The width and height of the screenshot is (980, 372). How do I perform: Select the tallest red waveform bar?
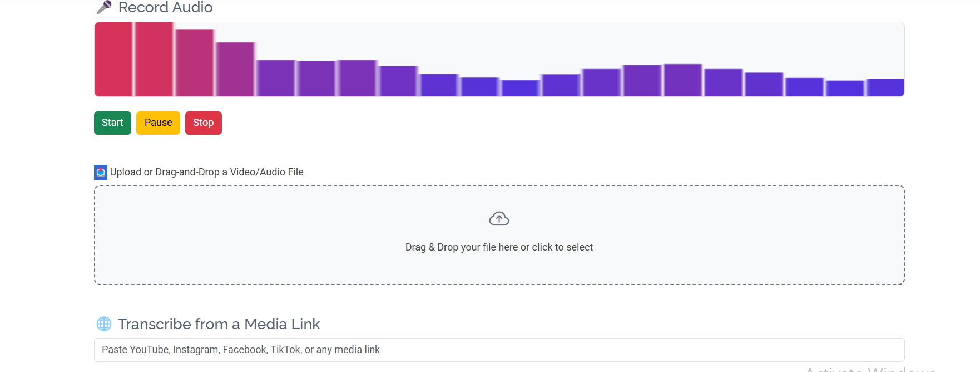click(113, 58)
